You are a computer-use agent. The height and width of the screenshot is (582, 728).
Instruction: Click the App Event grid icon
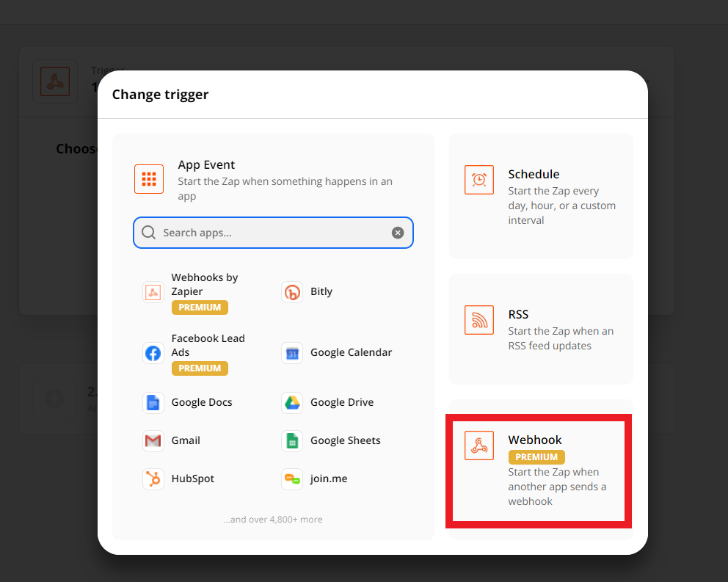point(148,179)
